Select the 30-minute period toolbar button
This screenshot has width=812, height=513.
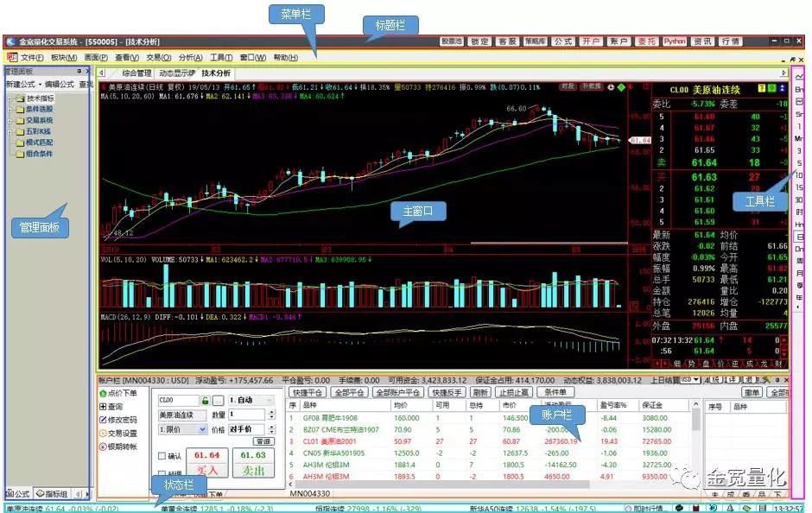pos(799,199)
